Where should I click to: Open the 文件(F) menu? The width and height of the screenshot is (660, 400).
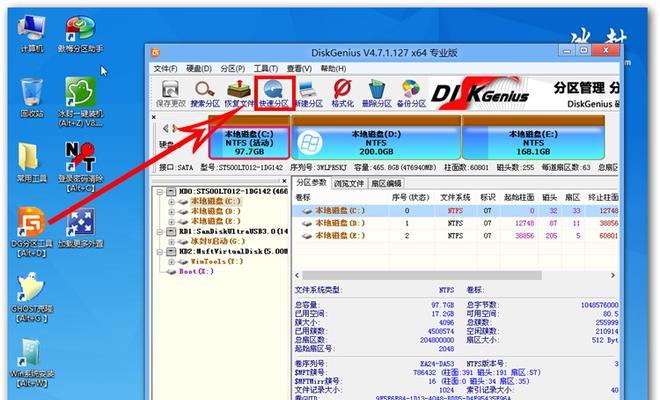(x=165, y=69)
